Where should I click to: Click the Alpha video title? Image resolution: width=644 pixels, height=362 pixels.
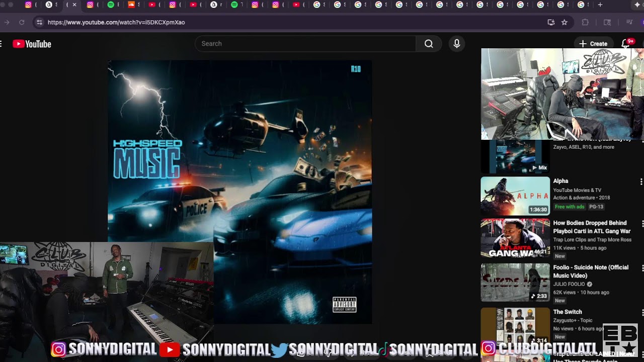[x=560, y=181]
